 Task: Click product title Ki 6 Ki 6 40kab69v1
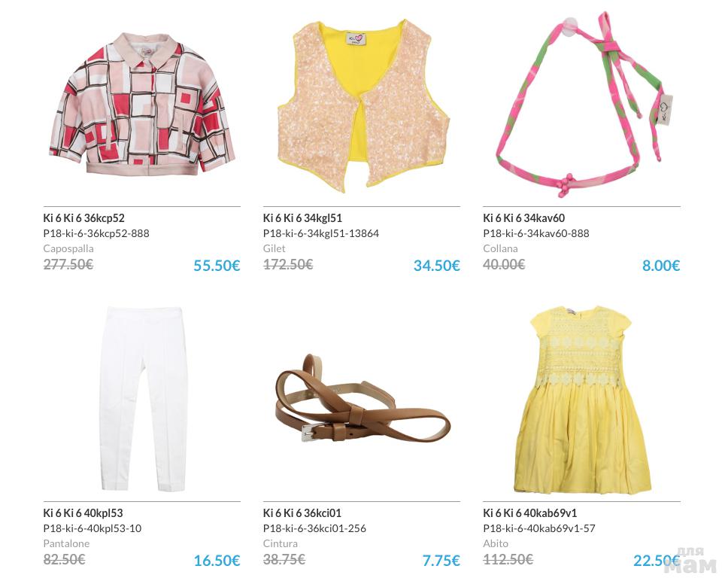[x=529, y=513]
